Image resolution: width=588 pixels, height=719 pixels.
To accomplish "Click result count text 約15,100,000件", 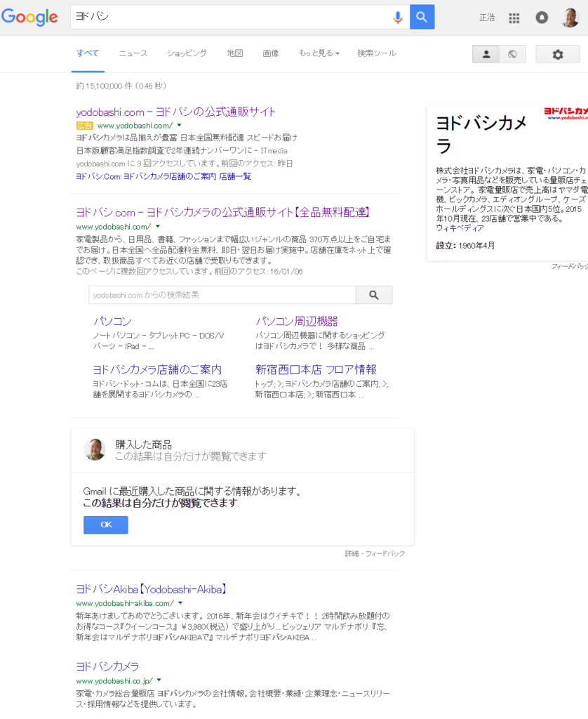I will (x=104, y=86).
